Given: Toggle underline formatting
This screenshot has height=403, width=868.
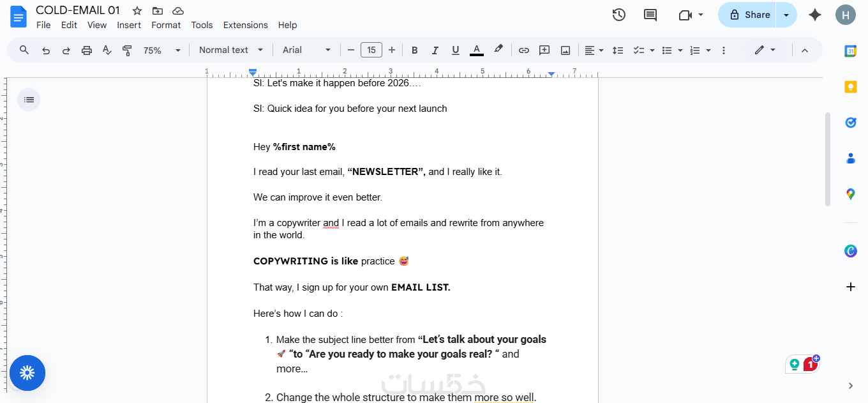Looking at the screenshot, I should 456,50.
